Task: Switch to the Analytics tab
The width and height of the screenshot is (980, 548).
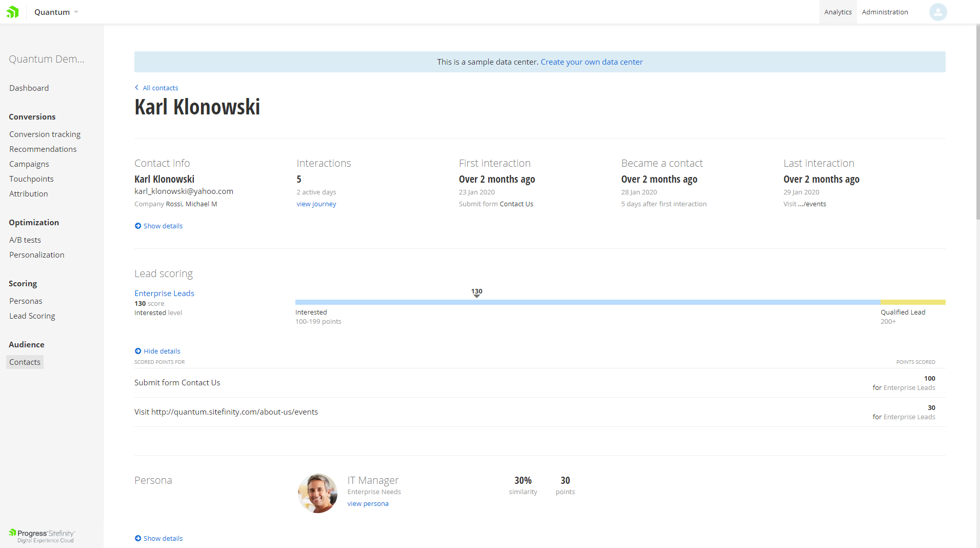Action: pos(838,12)
